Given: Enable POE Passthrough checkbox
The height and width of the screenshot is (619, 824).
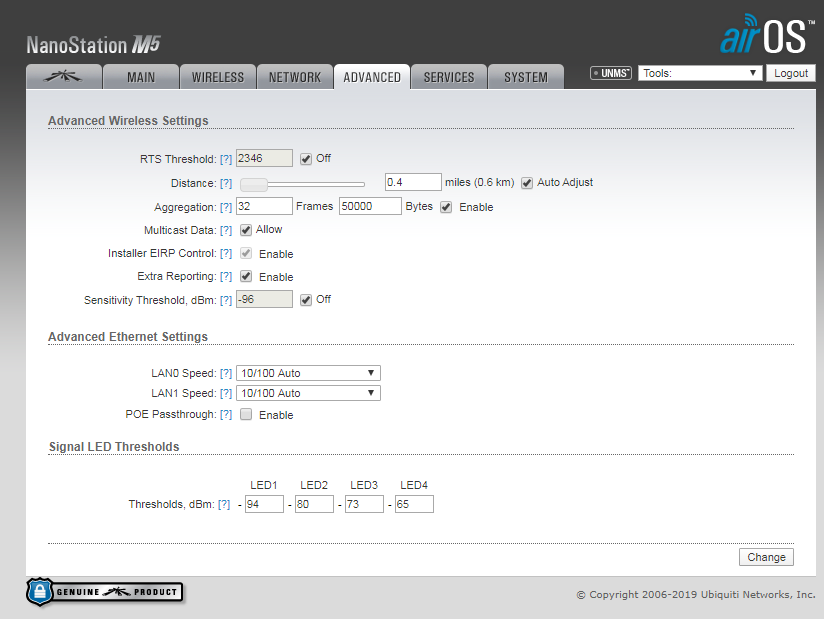Looking at the screenshot, I should (x=246, y=414).
